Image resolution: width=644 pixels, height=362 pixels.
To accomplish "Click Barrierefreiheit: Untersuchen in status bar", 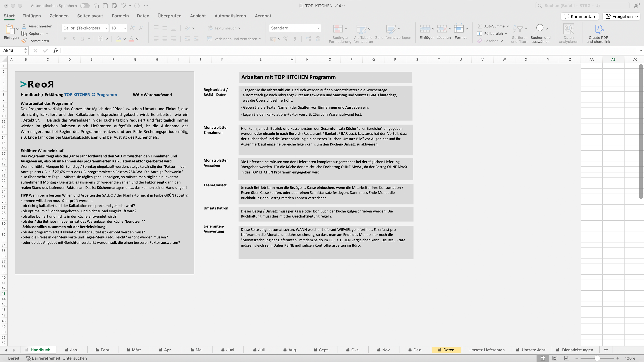I will (56, 358).
